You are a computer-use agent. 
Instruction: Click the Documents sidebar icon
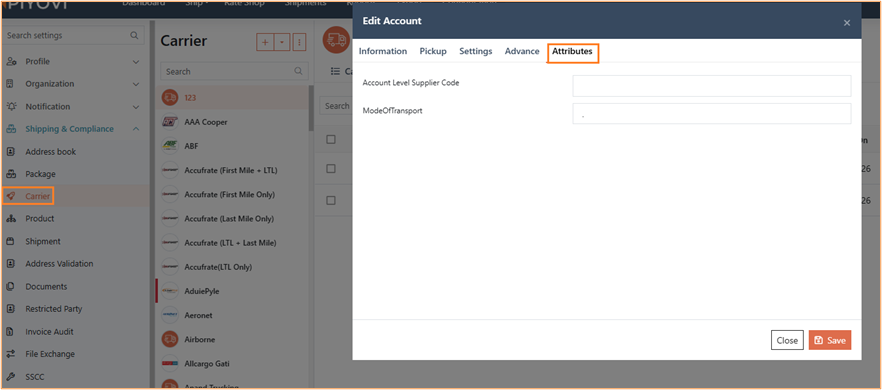pyautogui.click(x=10, y=286)
